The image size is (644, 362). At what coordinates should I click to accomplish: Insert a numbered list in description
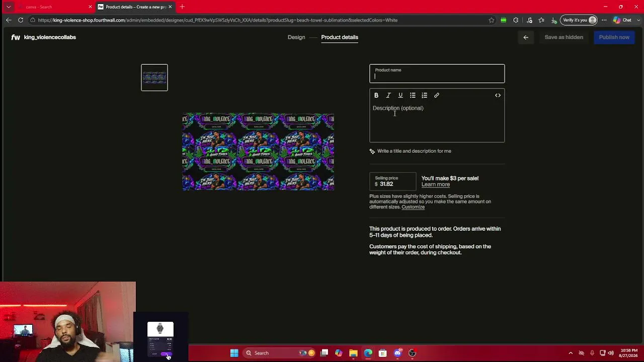click(425, 96)
